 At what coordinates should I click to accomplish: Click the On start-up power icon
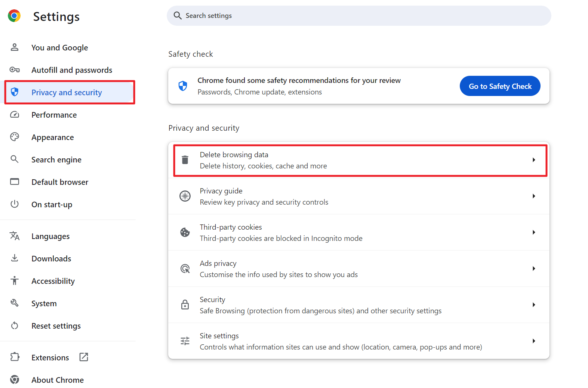click(x=15, y=204)
